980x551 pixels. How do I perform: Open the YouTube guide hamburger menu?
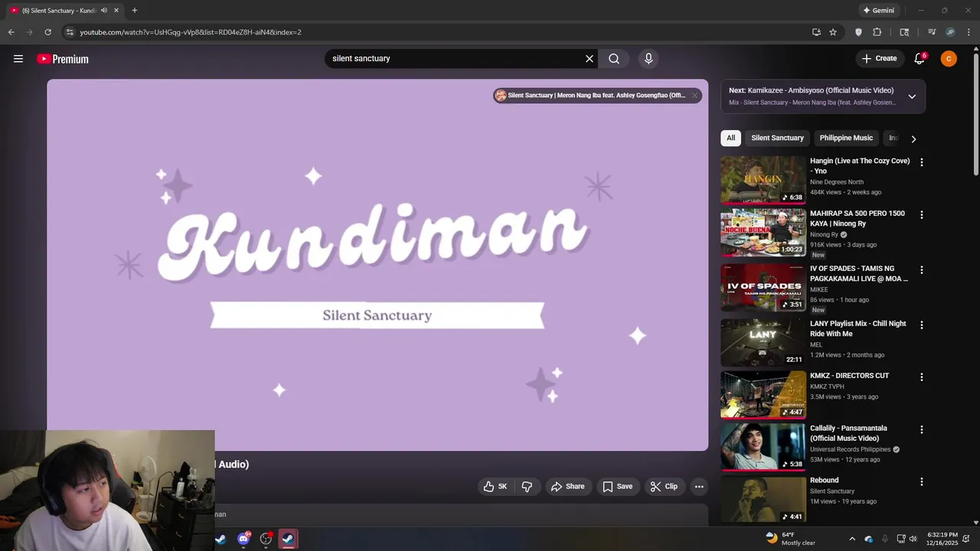click(x=18, y=59)
